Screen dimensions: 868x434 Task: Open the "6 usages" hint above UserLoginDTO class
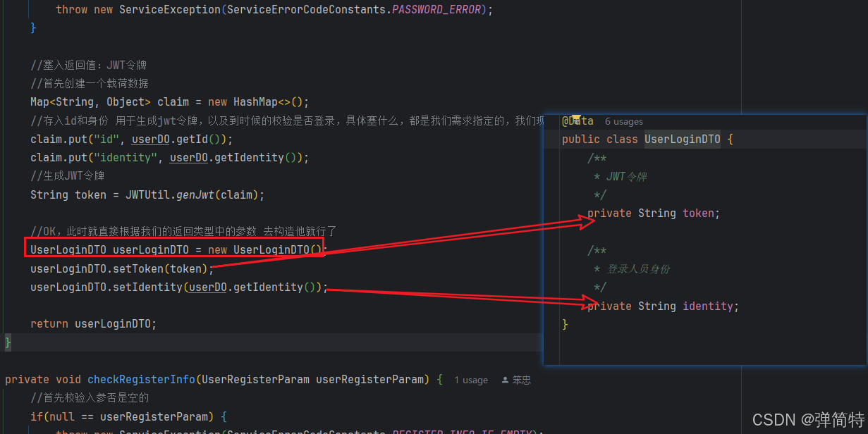point(624,122)
